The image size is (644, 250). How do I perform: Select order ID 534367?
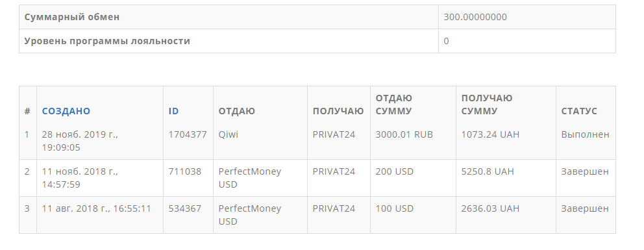(x=185, y=208)
